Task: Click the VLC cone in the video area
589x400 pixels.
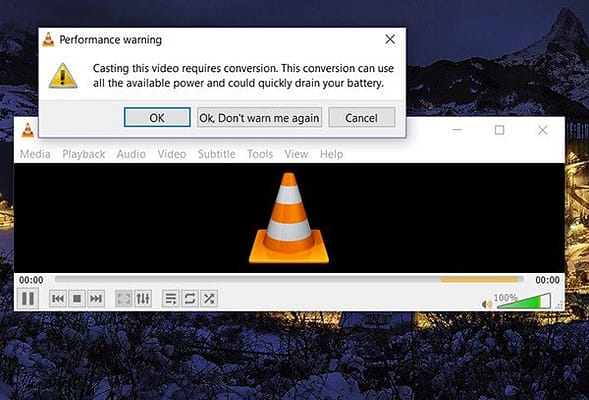Action: pyautogui.click(x=288, y=218)
